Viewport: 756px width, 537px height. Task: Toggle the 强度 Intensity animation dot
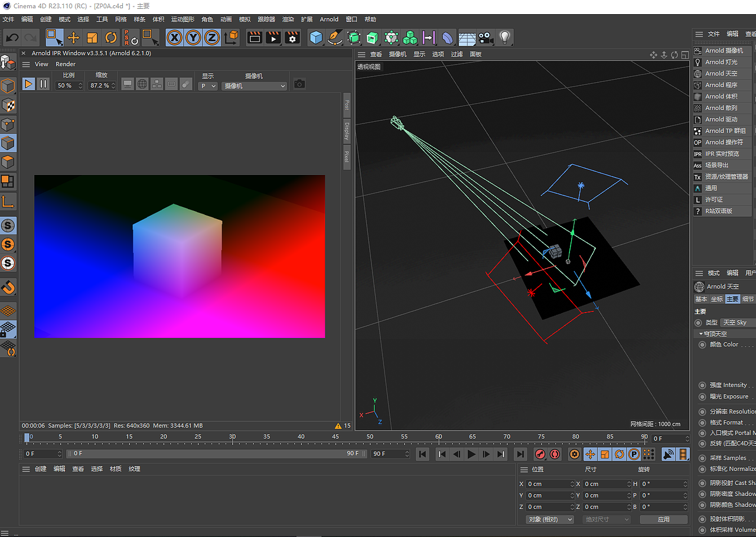[702, 385]
